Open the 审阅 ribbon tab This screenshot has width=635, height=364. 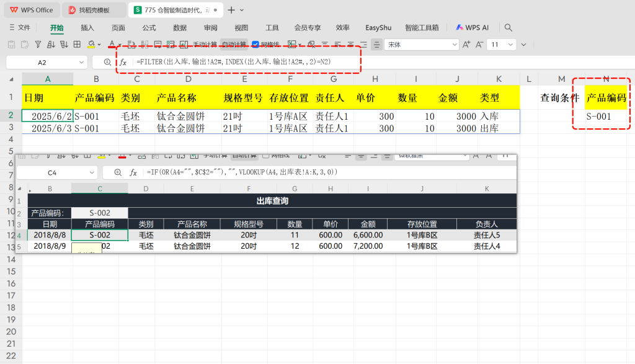(x=210, y=27)
